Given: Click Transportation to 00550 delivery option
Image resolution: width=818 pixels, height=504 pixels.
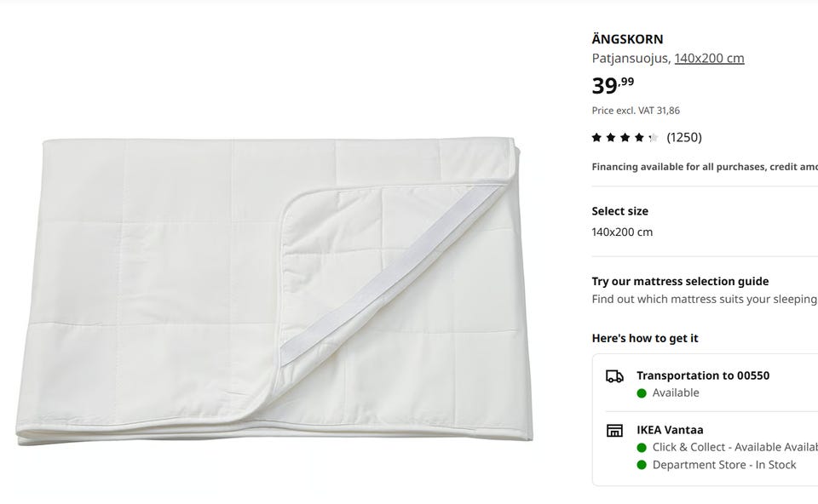Looking at the screenshot, I should pos(703,375).
